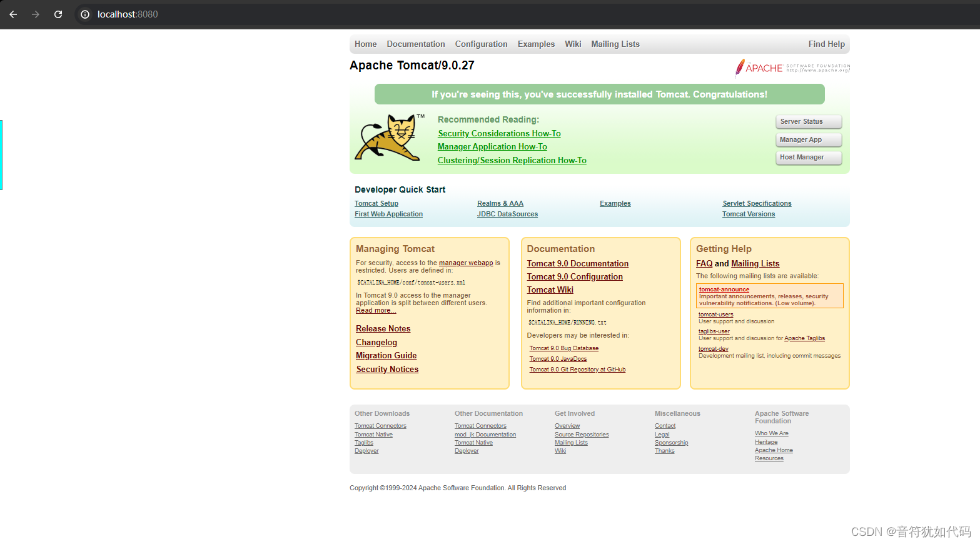
Task: Open Tomcat 9.0 Git Repository at GitHub
Action: tap(577, 370)
